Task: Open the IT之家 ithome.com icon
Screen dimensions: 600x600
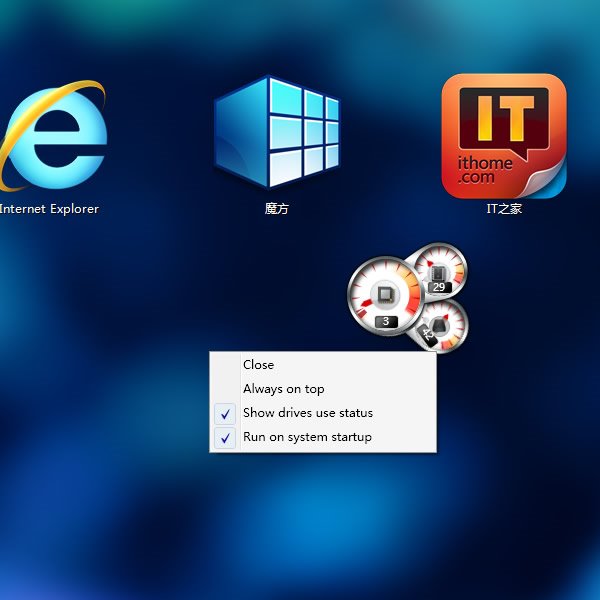Action: point(504,136)
